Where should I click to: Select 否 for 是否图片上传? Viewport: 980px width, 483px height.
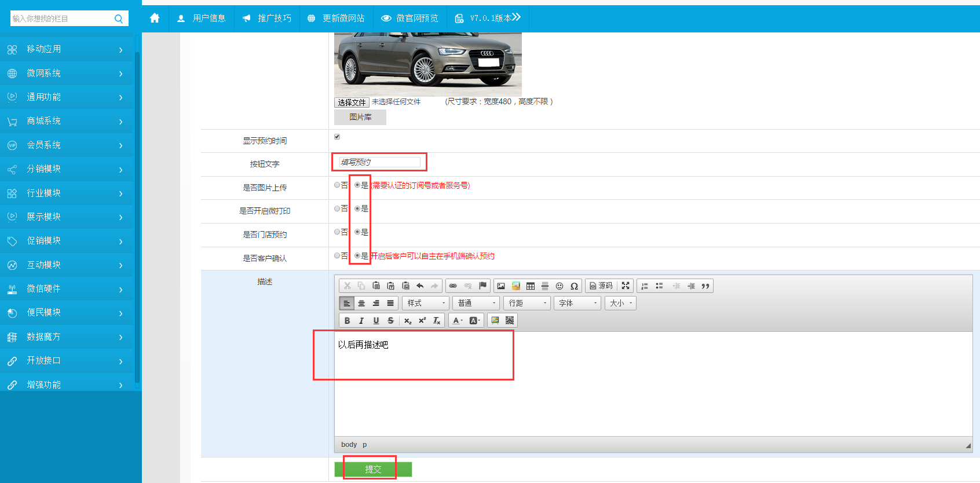pos(337,185)
